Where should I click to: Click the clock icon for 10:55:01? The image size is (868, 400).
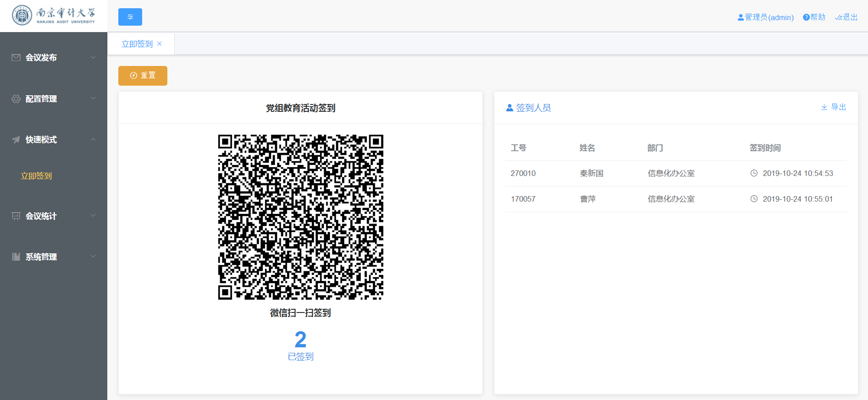754,199
